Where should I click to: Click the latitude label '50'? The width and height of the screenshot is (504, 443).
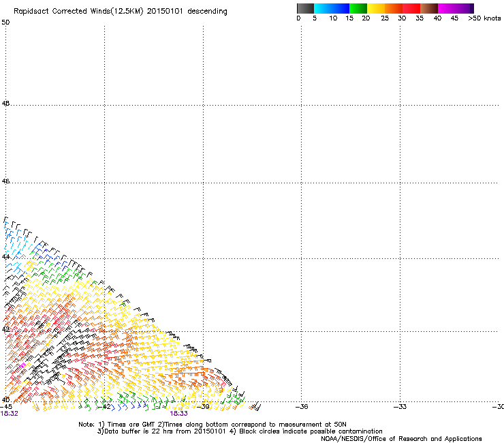pyautogui.click(x=5, y=22)
